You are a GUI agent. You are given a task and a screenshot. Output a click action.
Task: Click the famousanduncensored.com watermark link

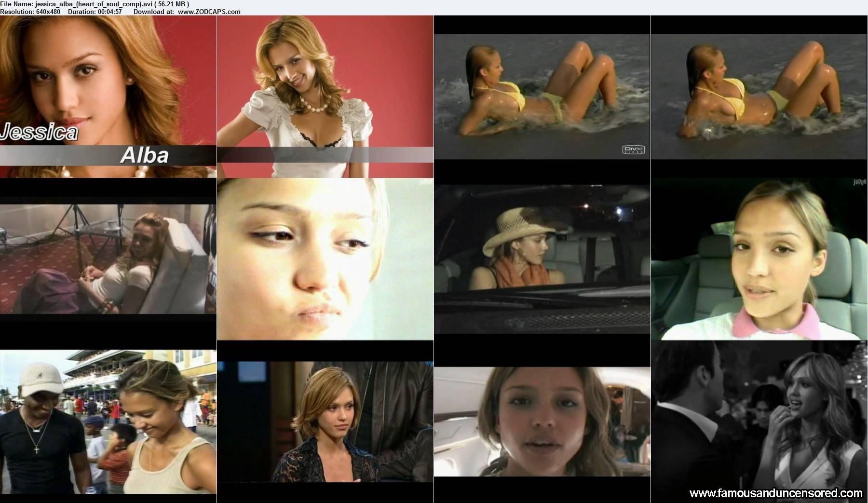click(776, 493)
